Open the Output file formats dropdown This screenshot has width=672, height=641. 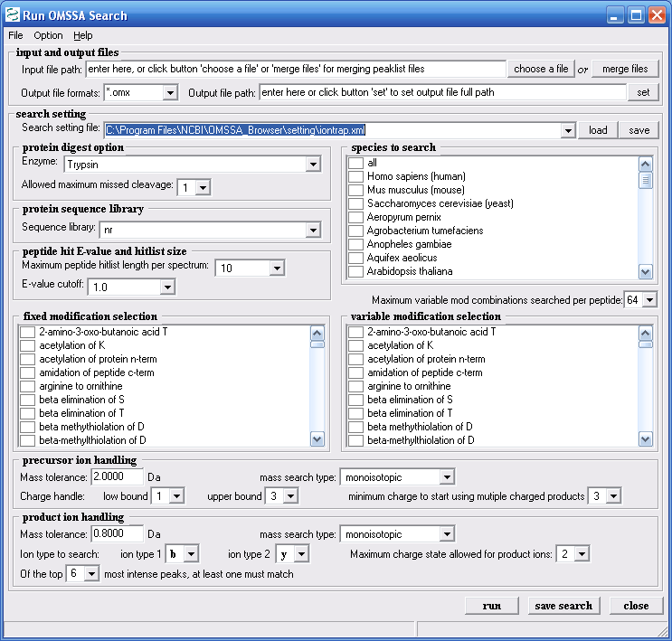(170, 92)
